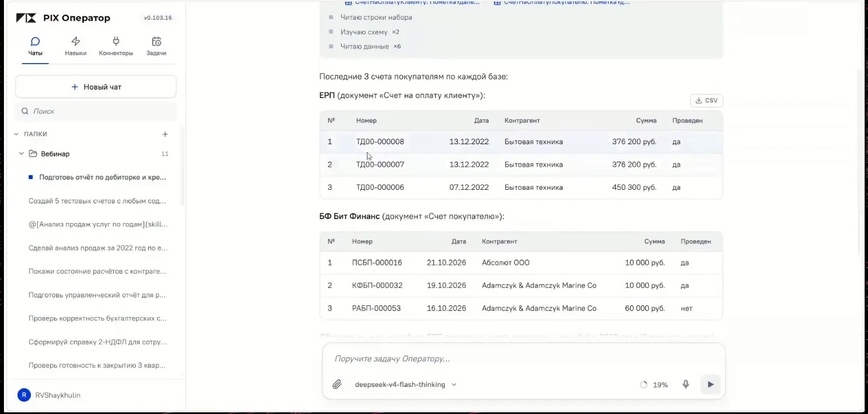Viewport: 868px width, 414px height.
Task: Start voice input with the microphone icon
Action: click(686, 385)
